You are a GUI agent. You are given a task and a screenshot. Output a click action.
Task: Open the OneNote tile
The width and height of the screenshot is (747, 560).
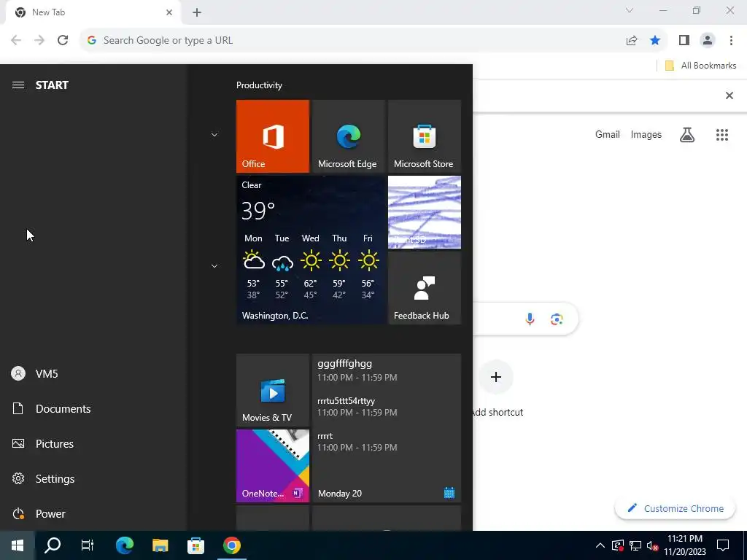273,466
